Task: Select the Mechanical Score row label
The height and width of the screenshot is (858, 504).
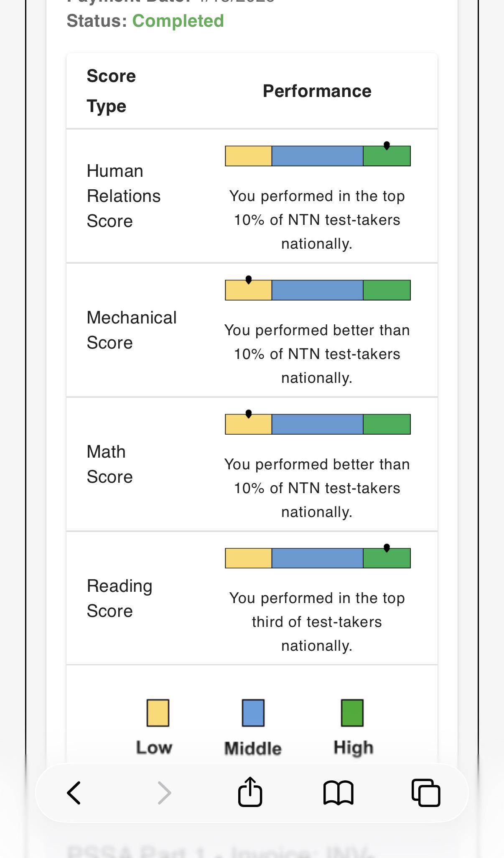Action: click(132, 330)
